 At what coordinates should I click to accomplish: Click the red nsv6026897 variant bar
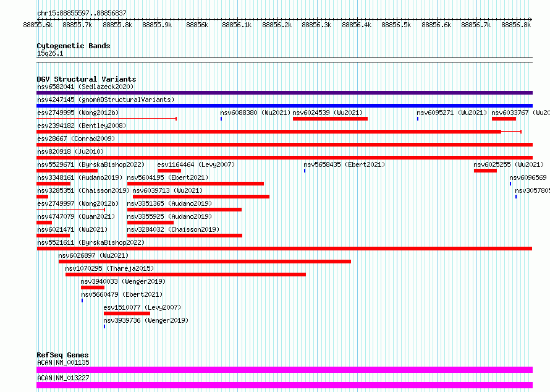pyautogui.click(x=205, y=262)
